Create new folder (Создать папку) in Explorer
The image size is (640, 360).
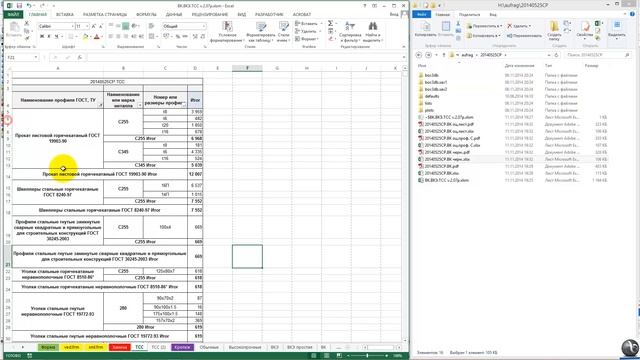coord(554,31)
